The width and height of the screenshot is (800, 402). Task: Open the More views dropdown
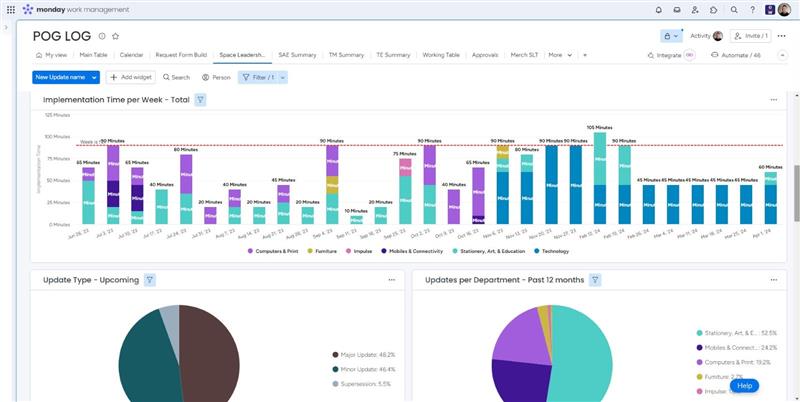pyautogui.click(x=558, y=55)
